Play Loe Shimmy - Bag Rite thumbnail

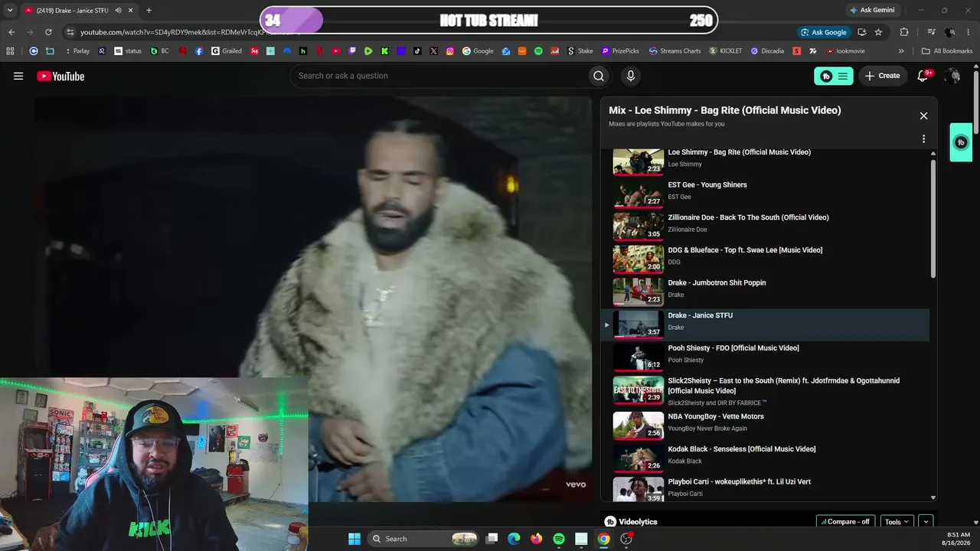[639, 161]
